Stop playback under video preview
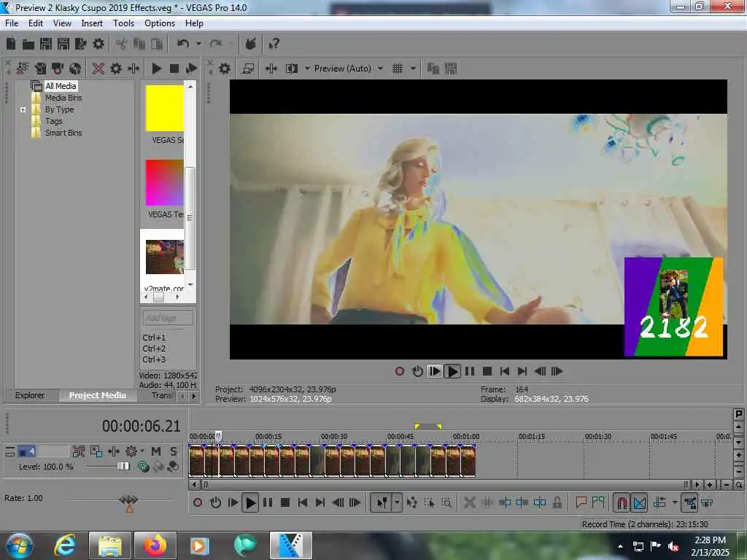 487,371
